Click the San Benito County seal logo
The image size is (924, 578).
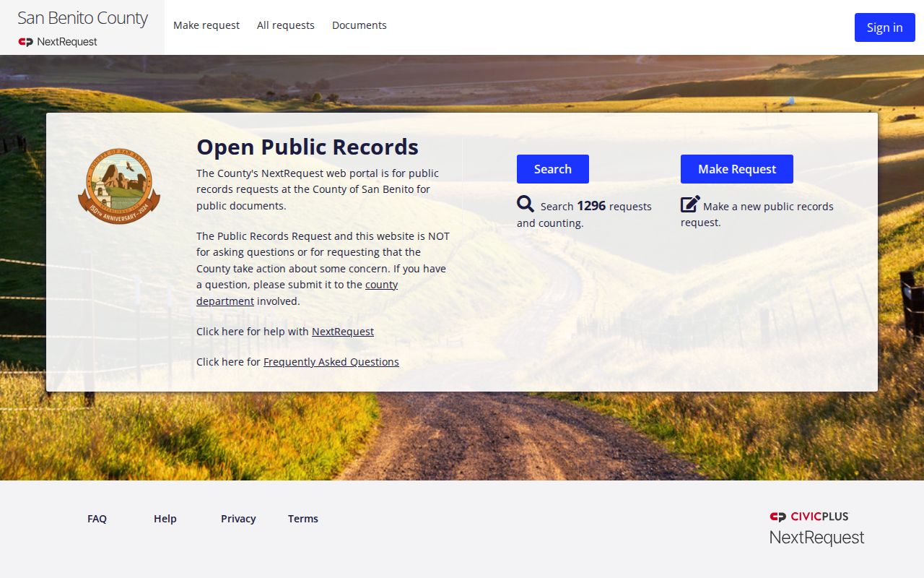tap(119, 186)
